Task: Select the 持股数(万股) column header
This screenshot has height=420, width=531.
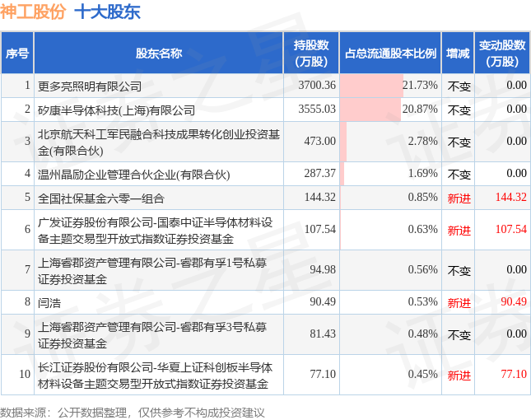Action: click(x=311, y=54)
